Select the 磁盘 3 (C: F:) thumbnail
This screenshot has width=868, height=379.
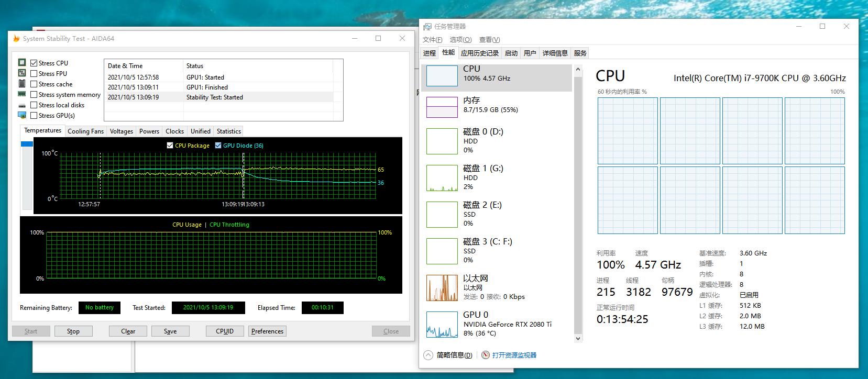tap(442, 251)
